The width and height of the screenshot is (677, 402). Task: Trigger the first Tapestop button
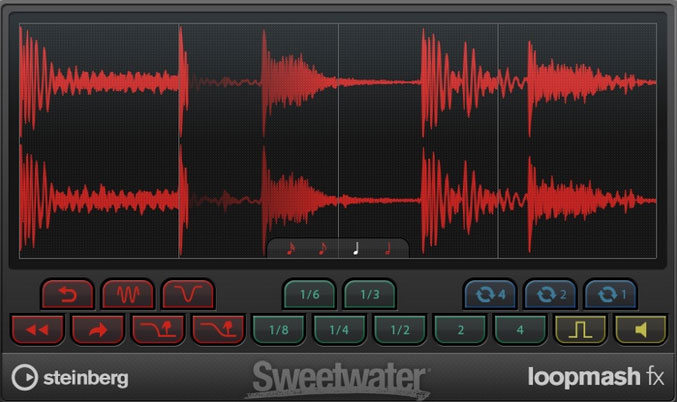click(158, 330)
